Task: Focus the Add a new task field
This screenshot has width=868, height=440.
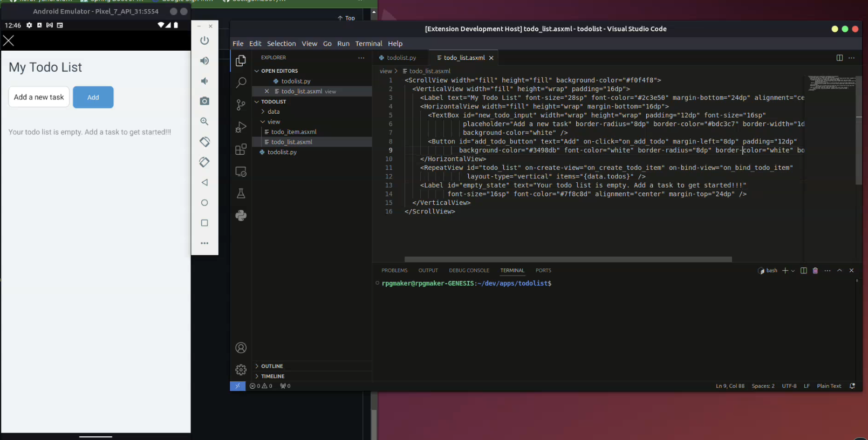Action: pos(39,97)
